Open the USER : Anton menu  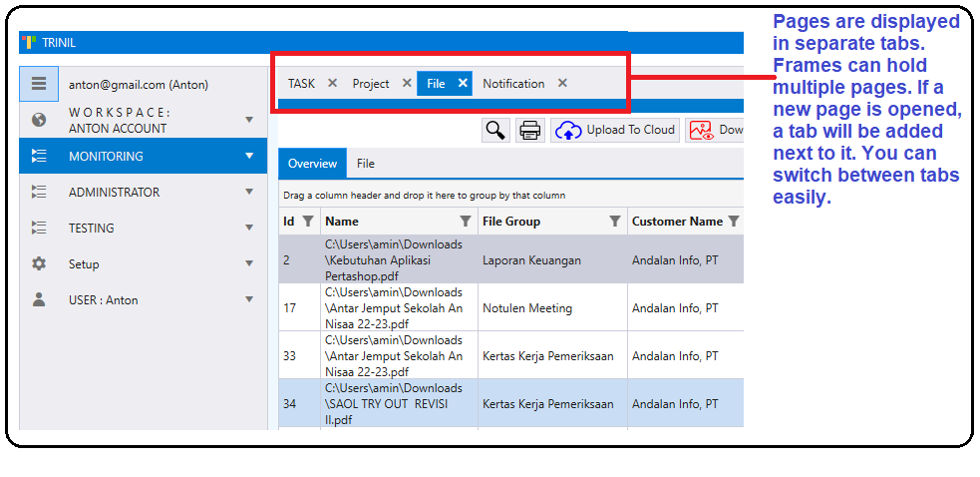[x=103, y=300]
